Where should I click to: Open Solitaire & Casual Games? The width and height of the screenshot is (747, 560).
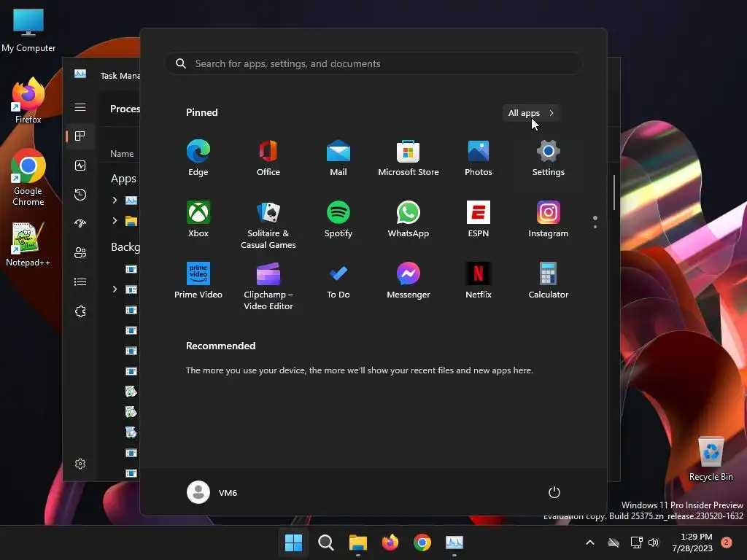[268, 225]
